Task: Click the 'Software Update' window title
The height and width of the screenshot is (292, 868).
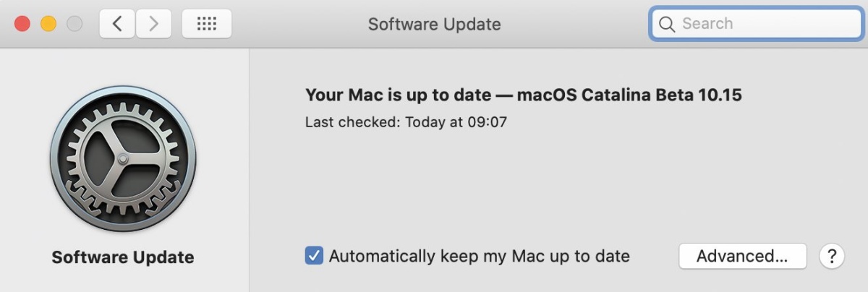Action: pyautogui.click(x=434, y=24)
